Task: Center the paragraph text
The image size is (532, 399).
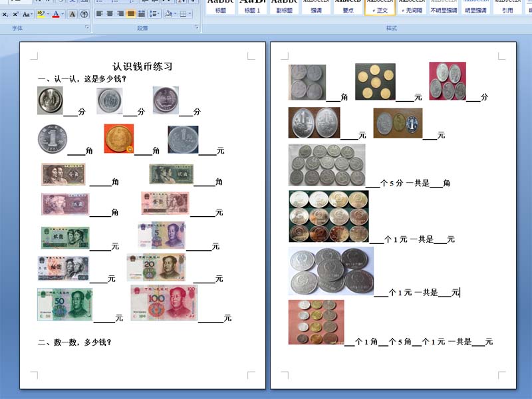Action: pos(110,13)
